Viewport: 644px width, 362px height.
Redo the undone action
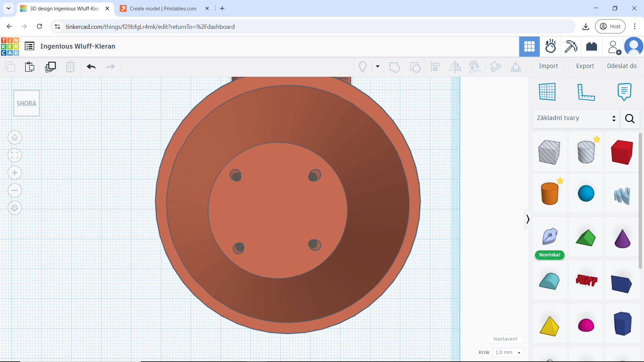[x=111, y=67]
